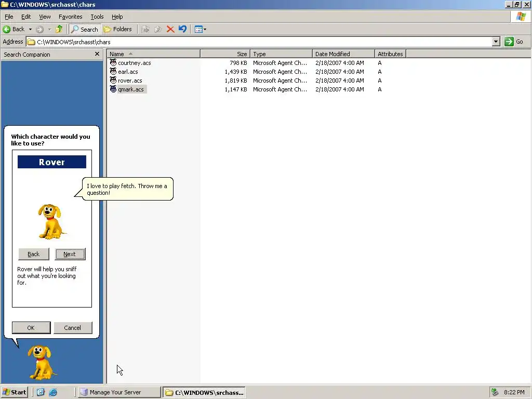Click Rover's speech balloon about fetch
Image resolution: width=532 pixels, height=399 pixels.
(127, 189)
